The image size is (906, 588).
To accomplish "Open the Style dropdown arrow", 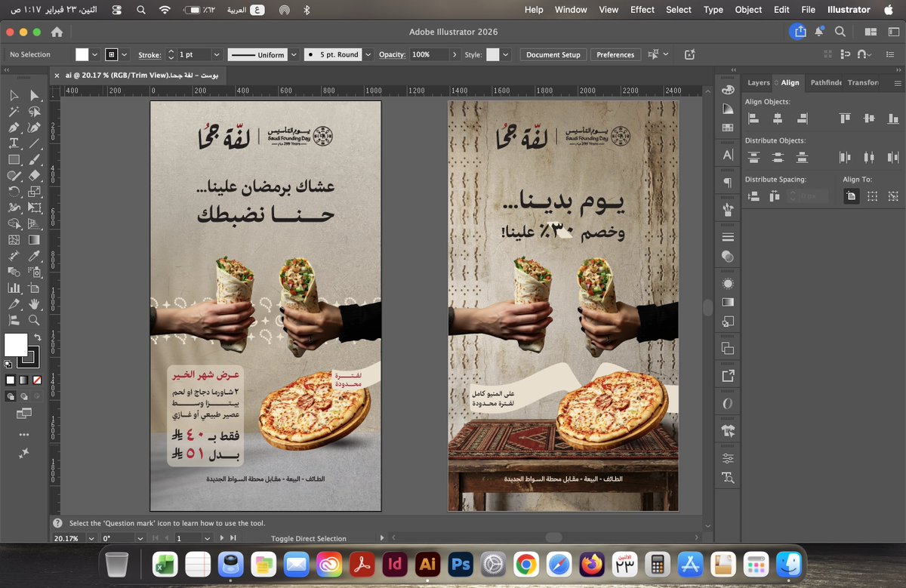I will coord(506,55).
